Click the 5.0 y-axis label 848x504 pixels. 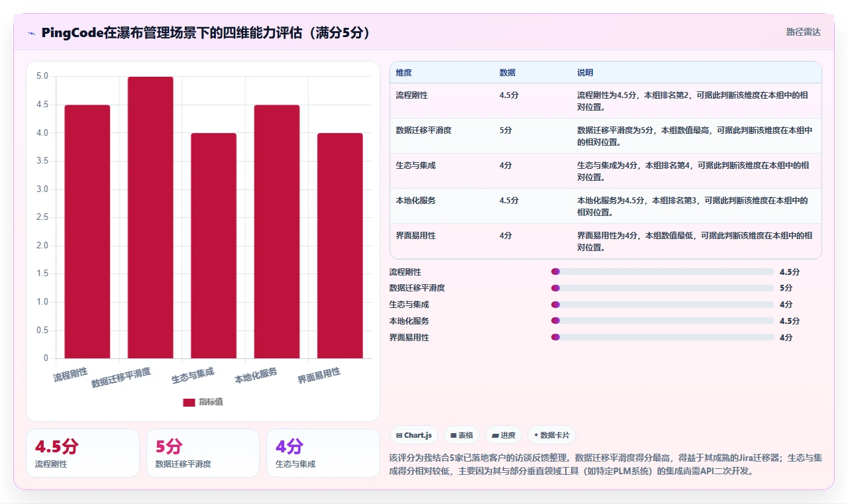[x=42, y=76]
